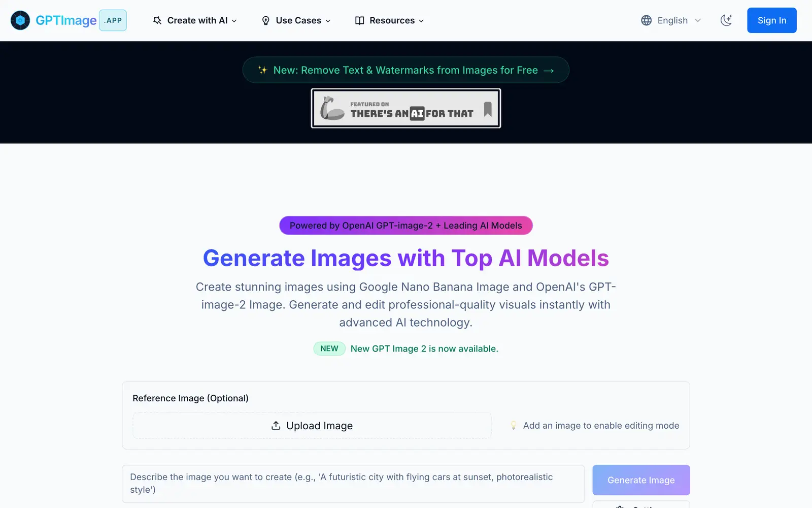
Task: Click the book icon beside Resources
Action: [359, 20]
